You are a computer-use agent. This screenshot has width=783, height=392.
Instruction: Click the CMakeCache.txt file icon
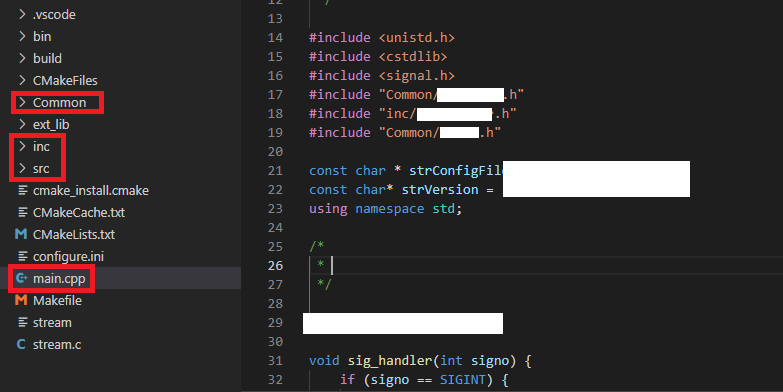click(22, 212)
